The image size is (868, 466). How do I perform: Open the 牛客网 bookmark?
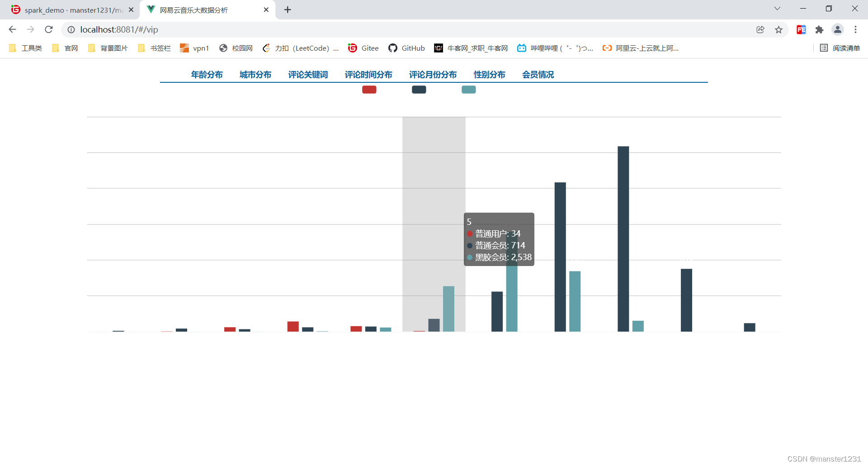(x=471, y=48)
